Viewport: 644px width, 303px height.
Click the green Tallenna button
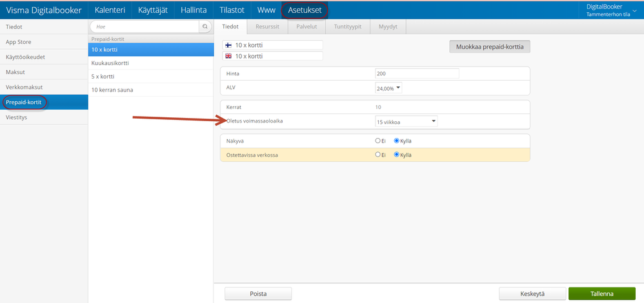601,293
